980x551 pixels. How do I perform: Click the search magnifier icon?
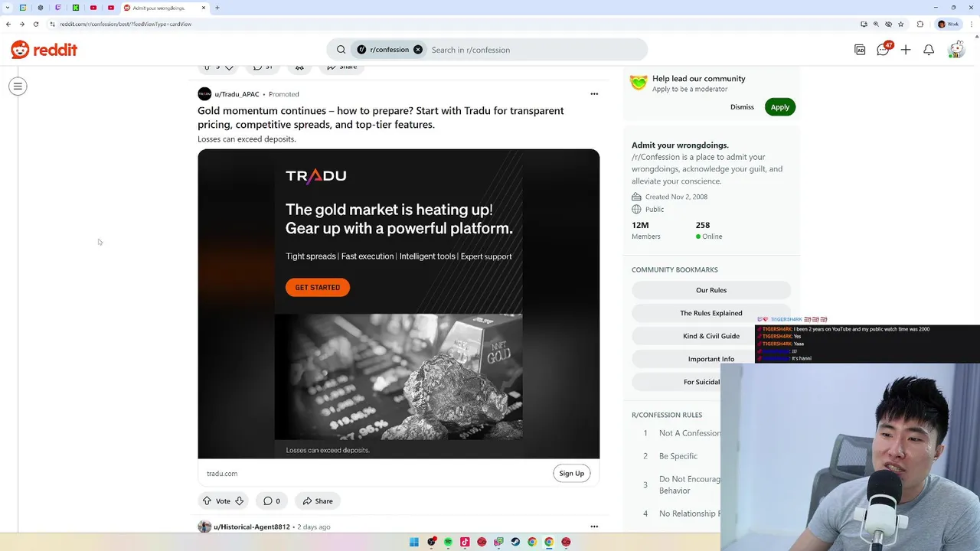click(341, 50)
